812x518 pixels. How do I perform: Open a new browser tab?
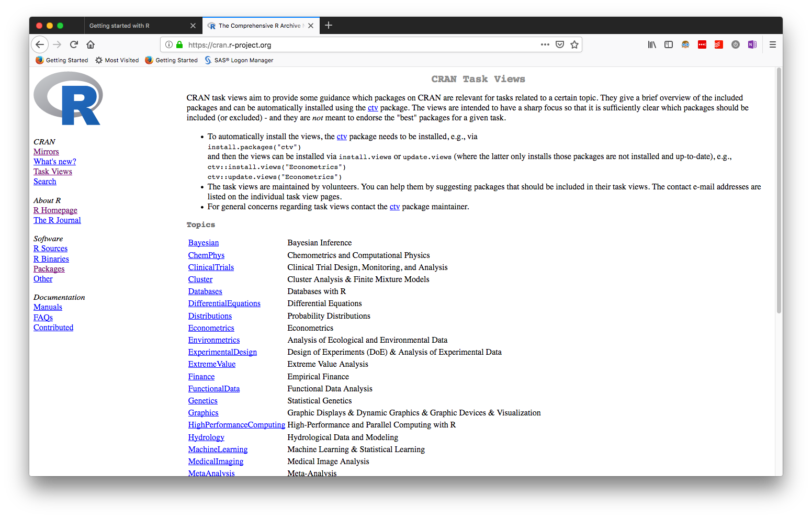(329, 25)
